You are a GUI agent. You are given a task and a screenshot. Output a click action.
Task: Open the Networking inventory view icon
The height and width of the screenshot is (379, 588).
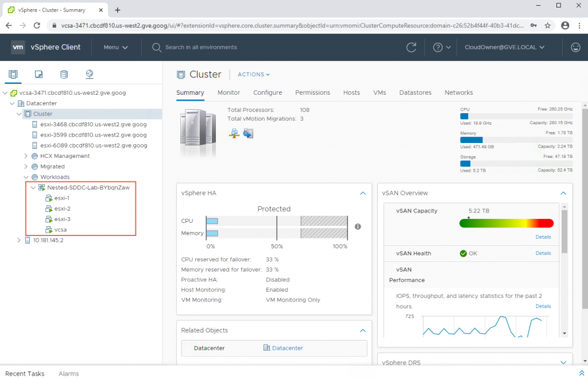[89, 74]
